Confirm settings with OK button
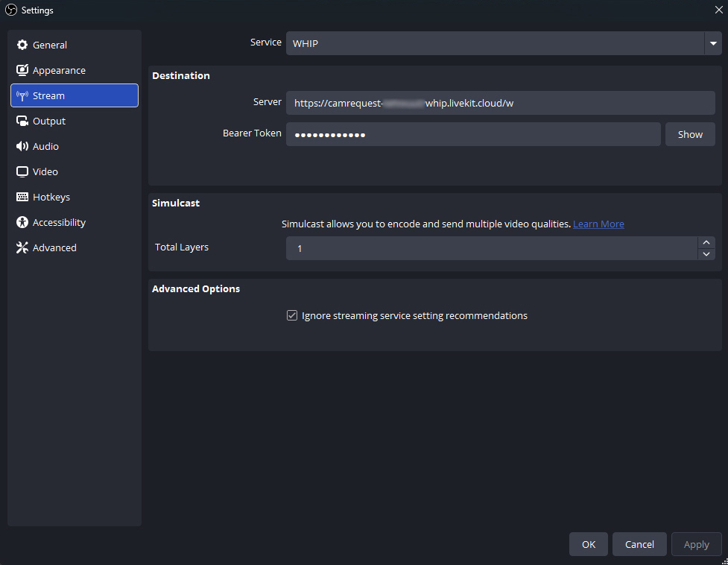Viewport: 728px width, 565px height. 588,544
